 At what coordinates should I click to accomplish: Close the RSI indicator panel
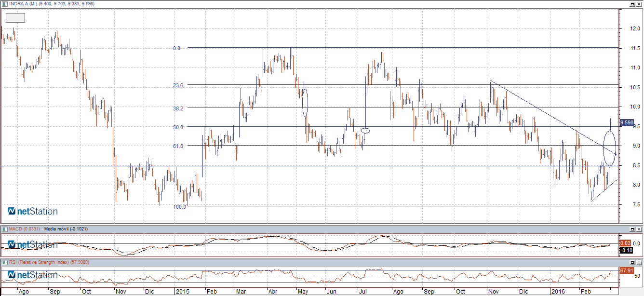639,262
